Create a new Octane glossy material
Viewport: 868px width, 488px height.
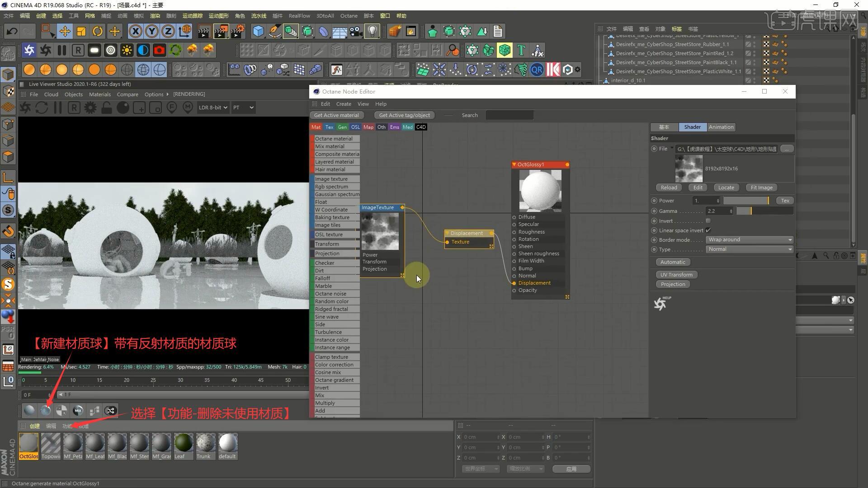(x=46, y=410)
